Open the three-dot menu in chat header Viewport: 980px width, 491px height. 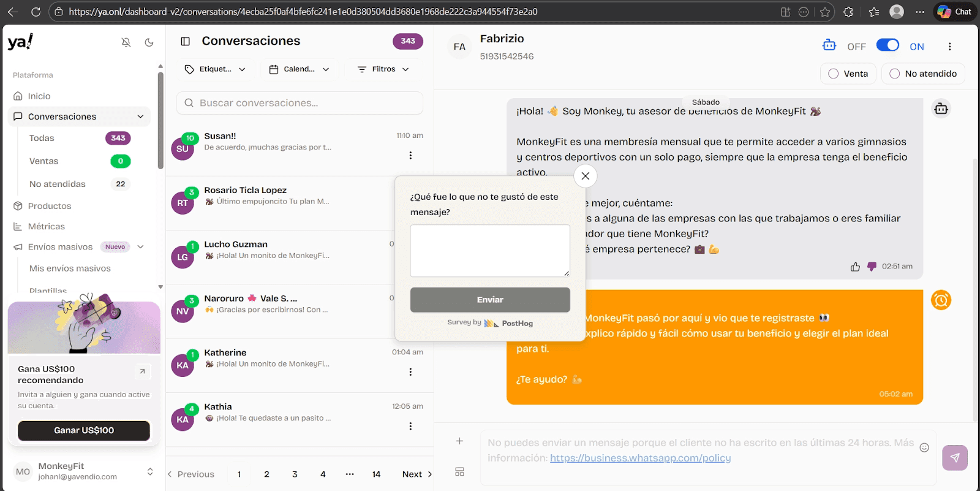tap(949, 47)
